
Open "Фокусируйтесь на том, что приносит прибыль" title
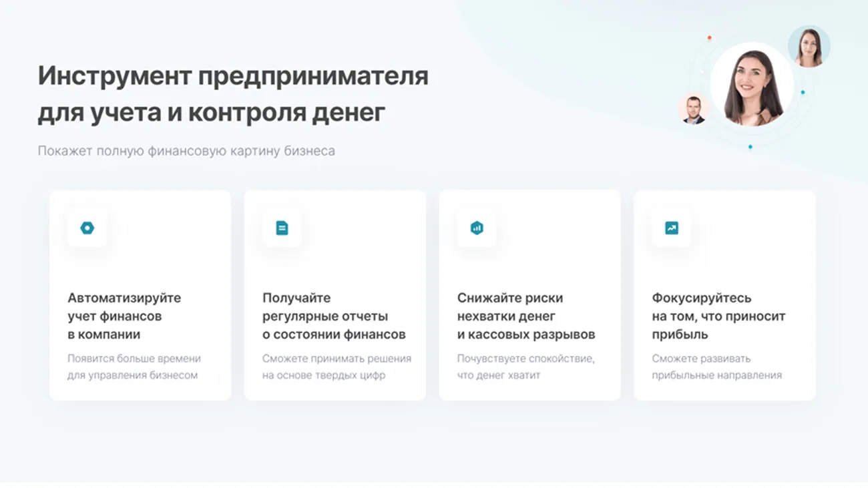pos(718,316)
